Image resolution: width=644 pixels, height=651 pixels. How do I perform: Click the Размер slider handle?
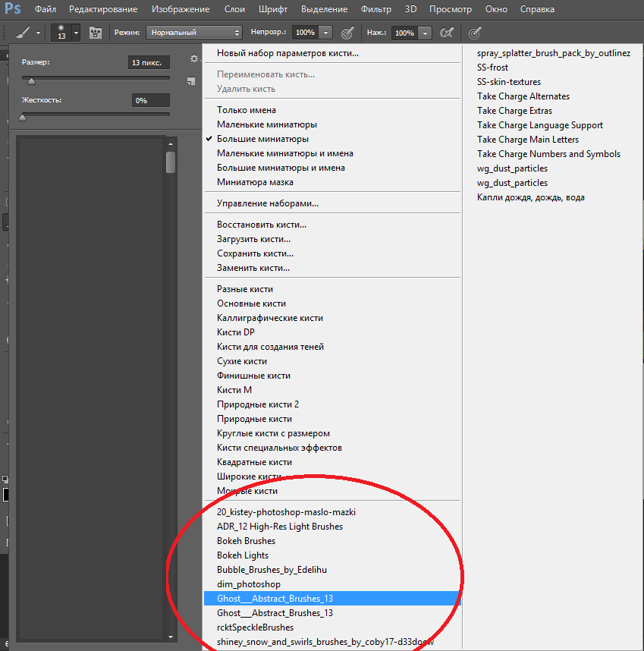coord(31,81)
